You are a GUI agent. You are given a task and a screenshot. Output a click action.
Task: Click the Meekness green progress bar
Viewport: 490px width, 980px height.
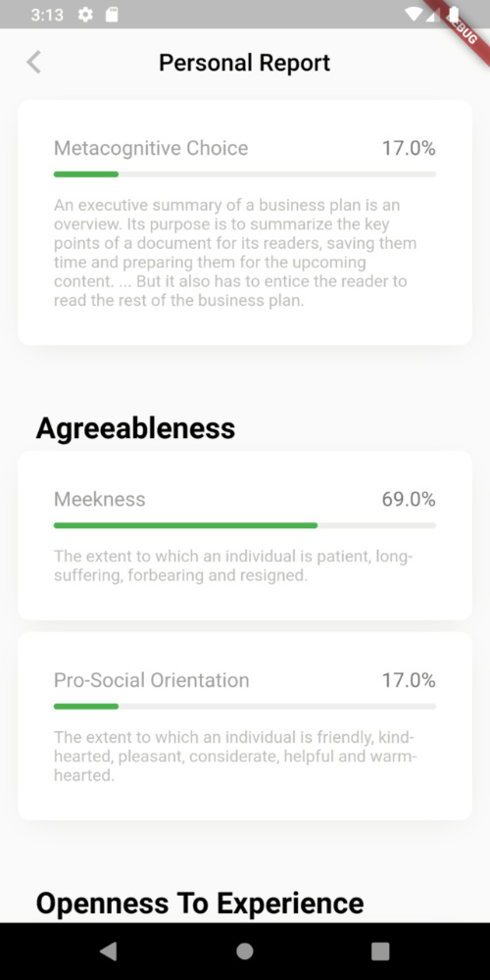click(185, 525)
